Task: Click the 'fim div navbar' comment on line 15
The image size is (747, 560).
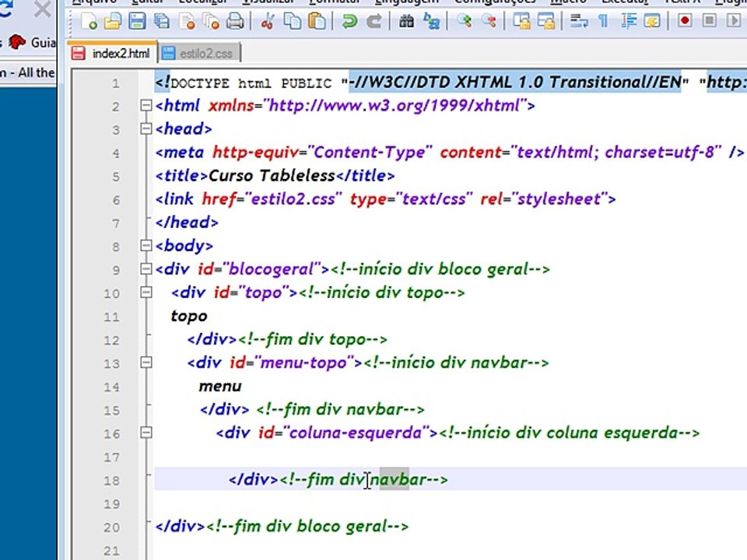Action: 340,410
